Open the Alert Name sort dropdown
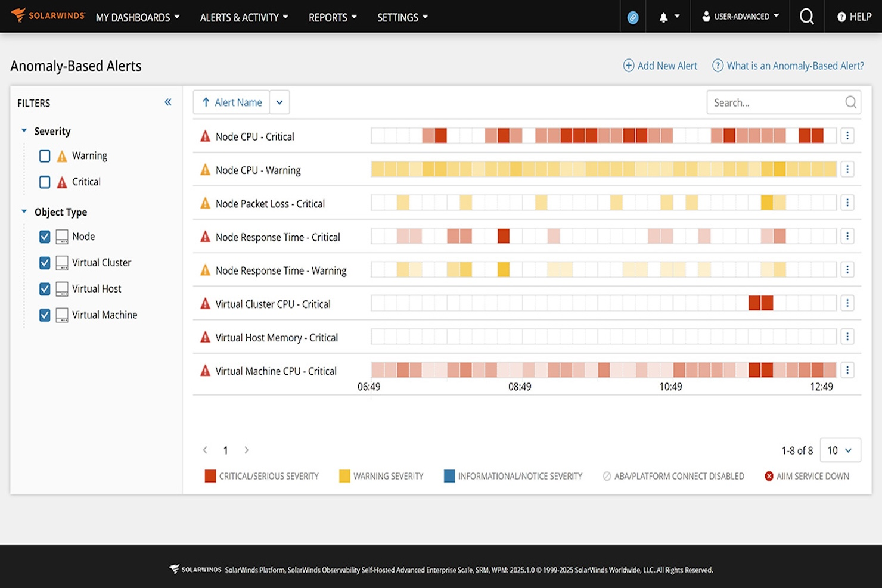This screenshot has height=588, width=882. (279, 102)
